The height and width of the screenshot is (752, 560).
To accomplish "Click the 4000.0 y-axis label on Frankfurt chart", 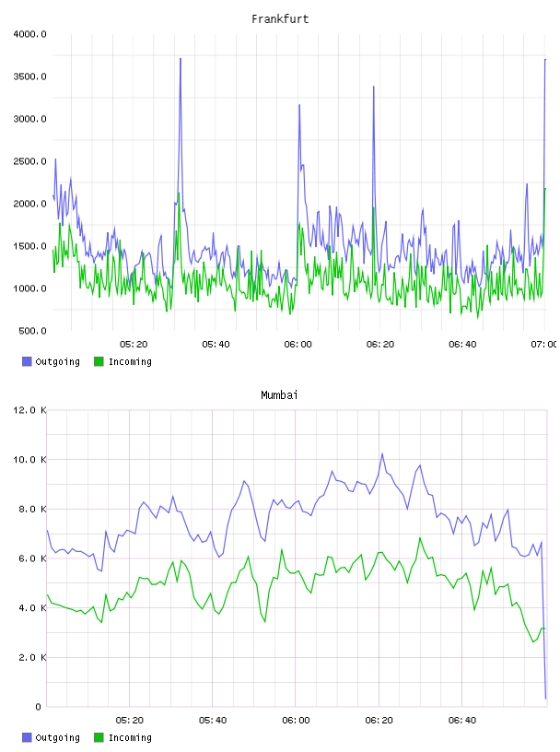I will click(29, 34).
